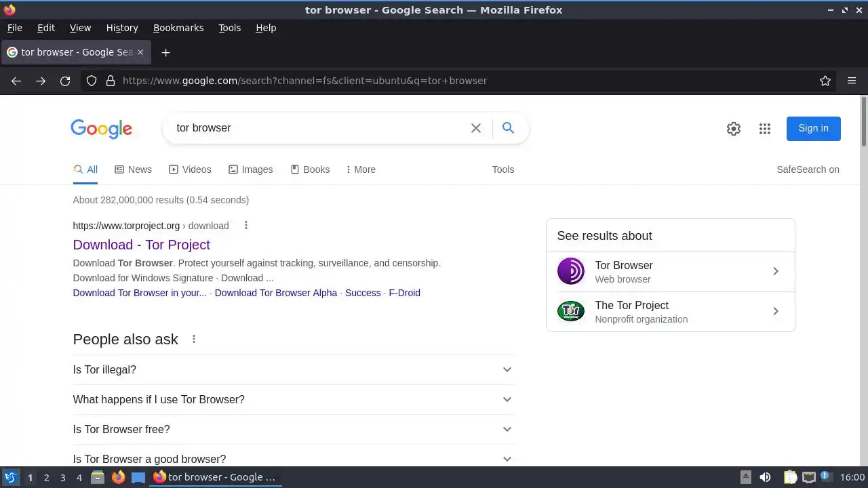
Task: Reload the current page
Action: 65,81
